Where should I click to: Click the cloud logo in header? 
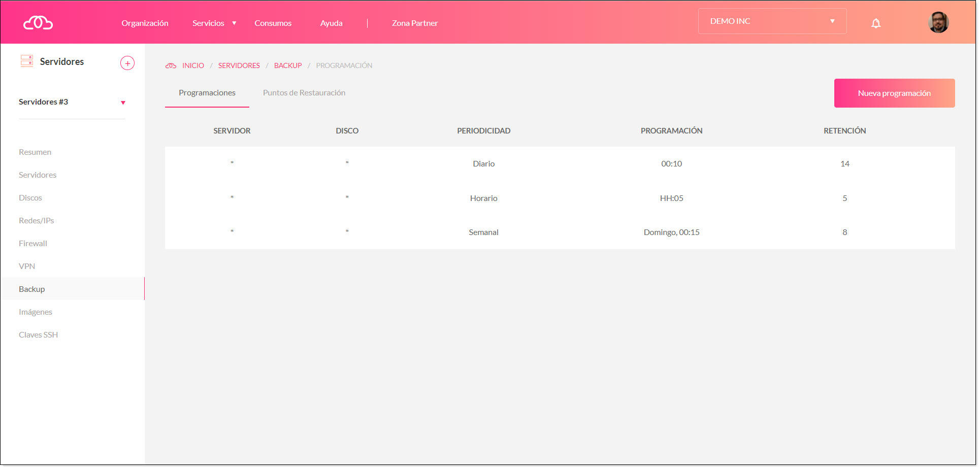coord(38,23)
